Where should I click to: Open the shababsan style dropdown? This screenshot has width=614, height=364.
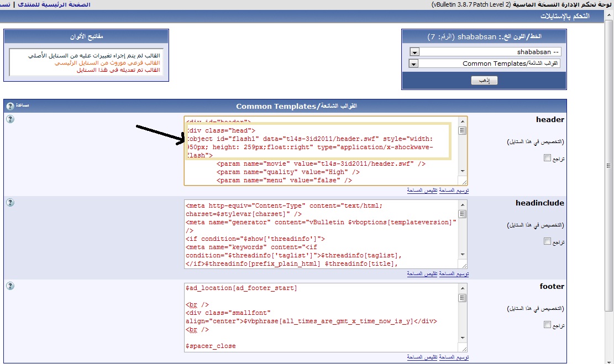click(x=414, y=52)
